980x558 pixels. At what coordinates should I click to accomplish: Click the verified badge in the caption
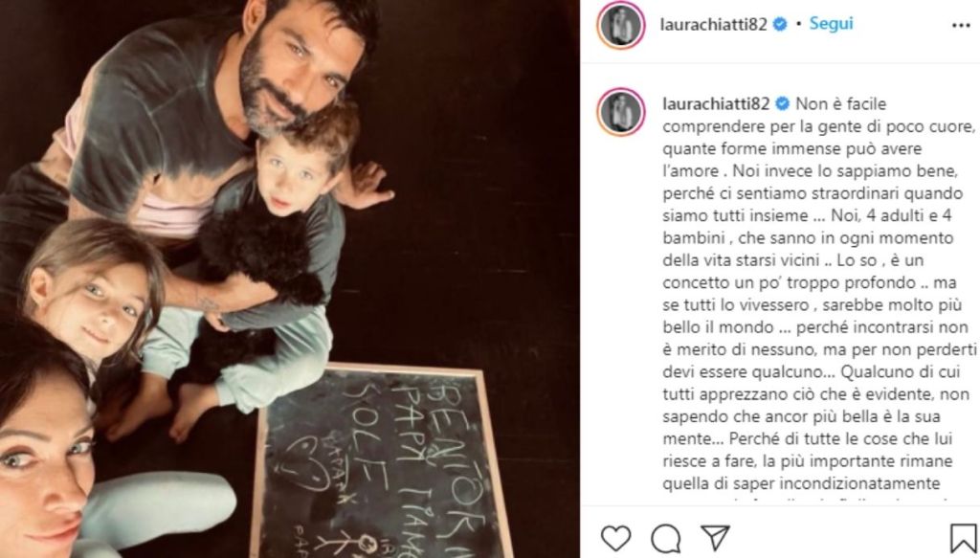782,103
